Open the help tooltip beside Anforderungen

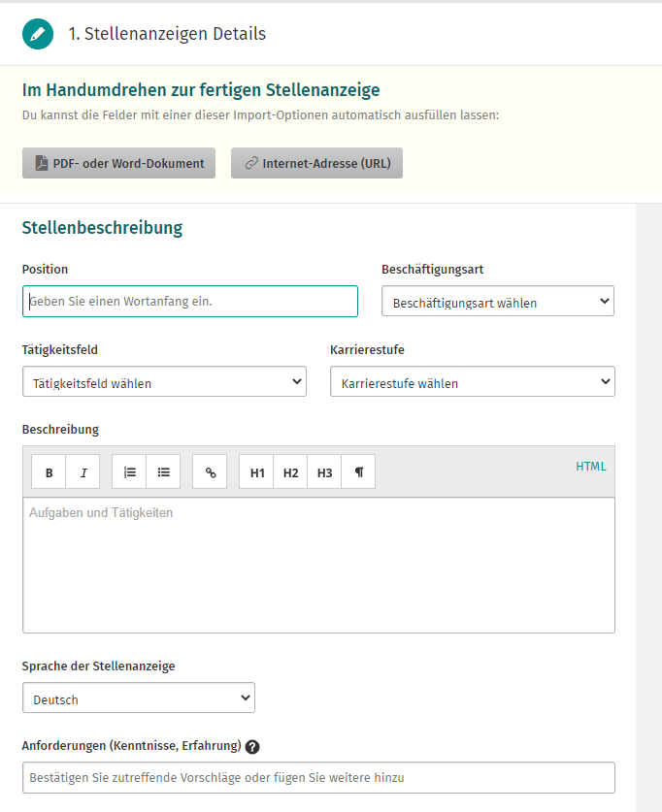tap(252, 746)
